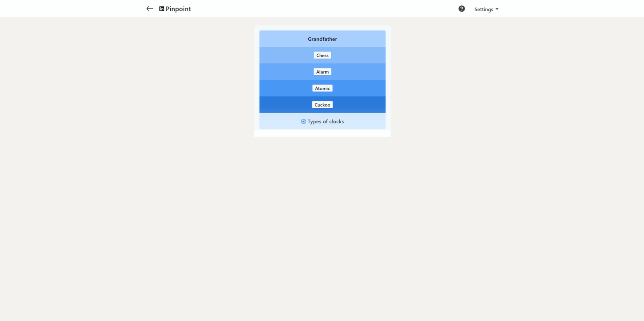
Task: Click the Alarm clue label
Action: pyautogui.click(x=322, y=72)
